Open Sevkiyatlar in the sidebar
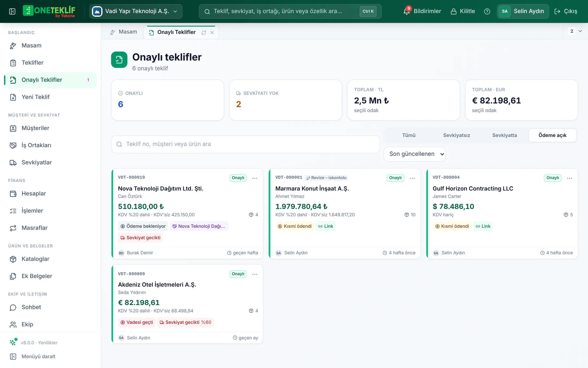The height and width of the screenshot is (368, 588). click(x=51, y=162)
